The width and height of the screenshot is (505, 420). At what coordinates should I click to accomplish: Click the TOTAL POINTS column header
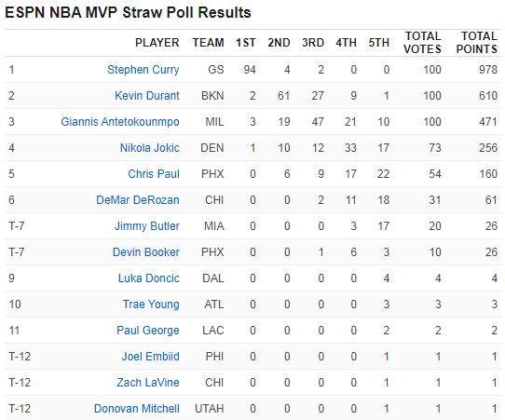[477, 43]
